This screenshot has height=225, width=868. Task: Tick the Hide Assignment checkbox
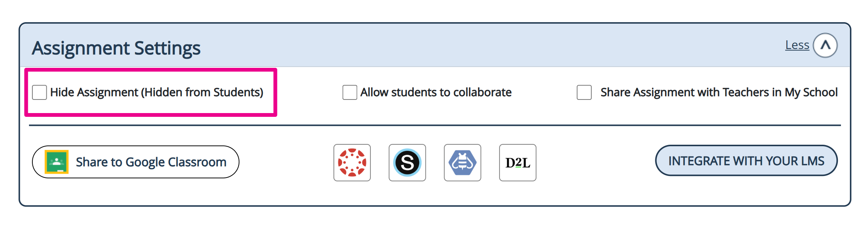pos(40,92)
